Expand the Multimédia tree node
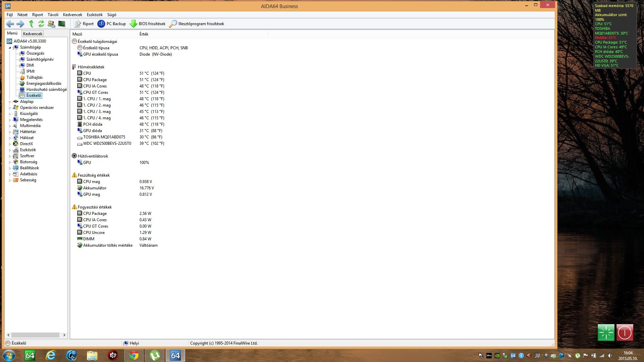 (x=10, y=126)
